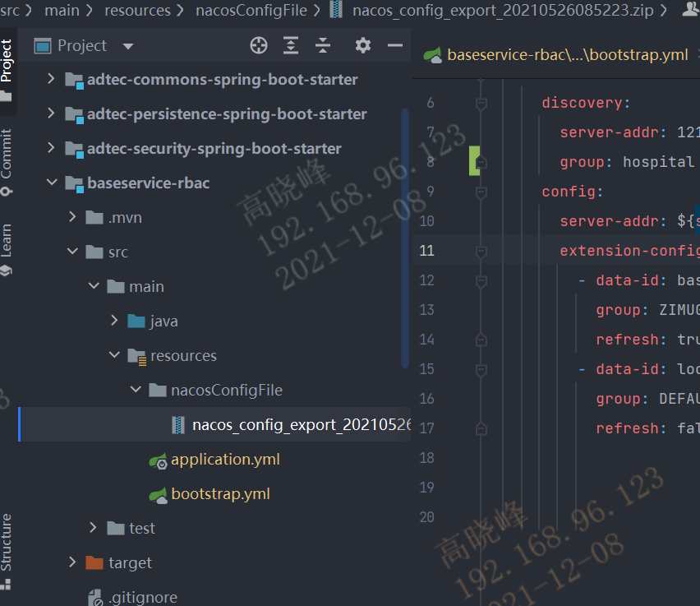Expand the test folder chevron

point(93,528)
